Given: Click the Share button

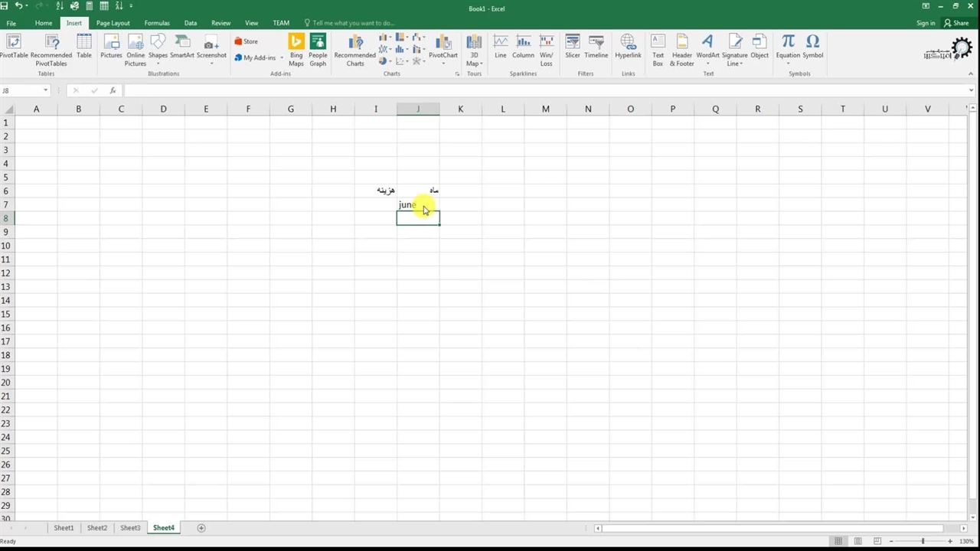Looking at the screenshot, I should click(957, 23).
